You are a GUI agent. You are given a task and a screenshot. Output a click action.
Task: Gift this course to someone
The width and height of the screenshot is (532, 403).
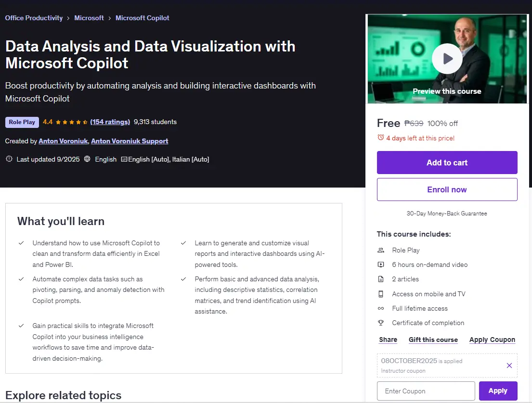tap(433, 340)
